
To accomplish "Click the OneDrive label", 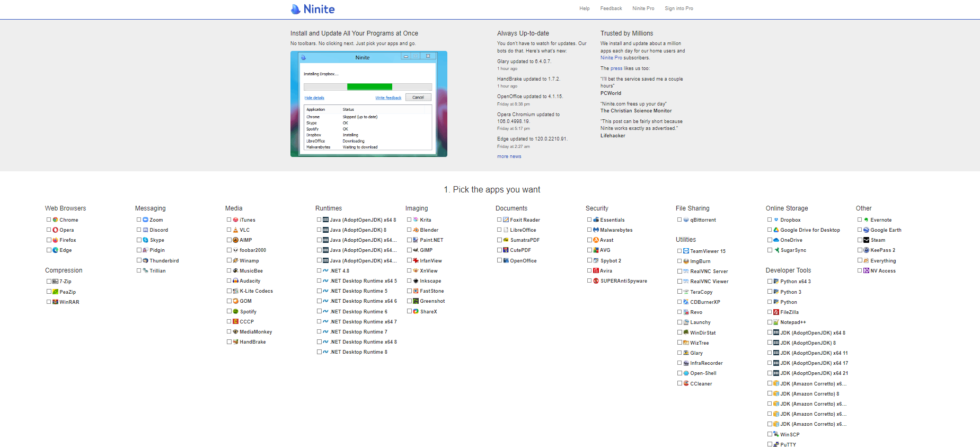I will (x=791, y=240).
